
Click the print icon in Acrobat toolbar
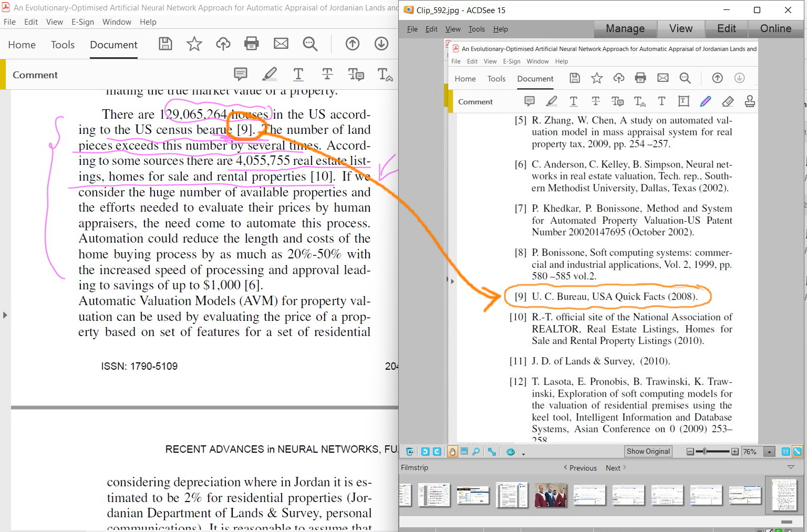click(252, 44)
